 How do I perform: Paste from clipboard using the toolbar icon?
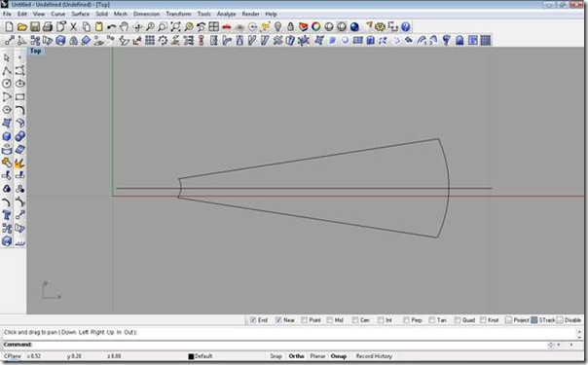pos(99,26)
